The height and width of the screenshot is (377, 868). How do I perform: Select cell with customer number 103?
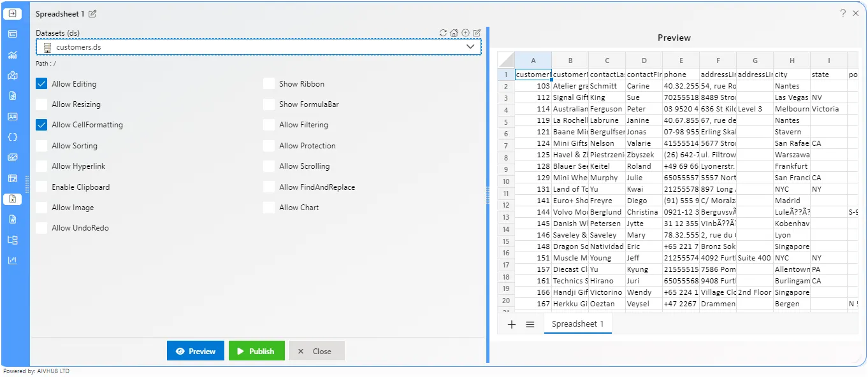pyautogui.click(x=533, y=86)
